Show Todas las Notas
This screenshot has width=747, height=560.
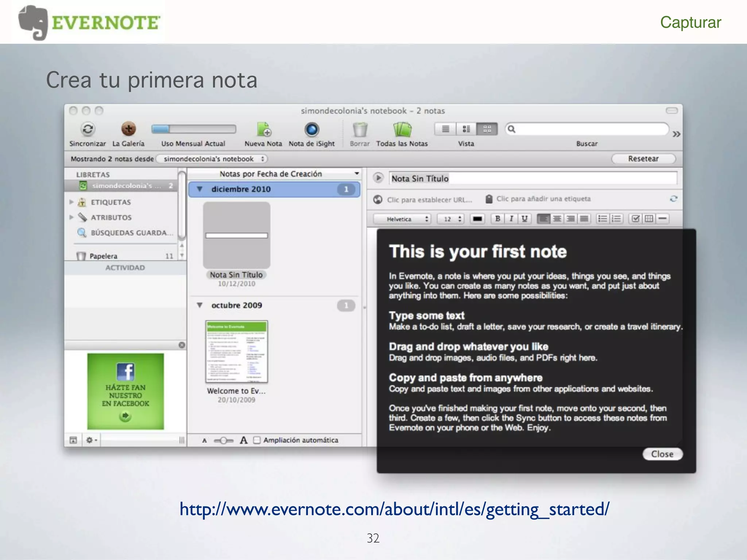pyautogui.click(x=402, y=129)
